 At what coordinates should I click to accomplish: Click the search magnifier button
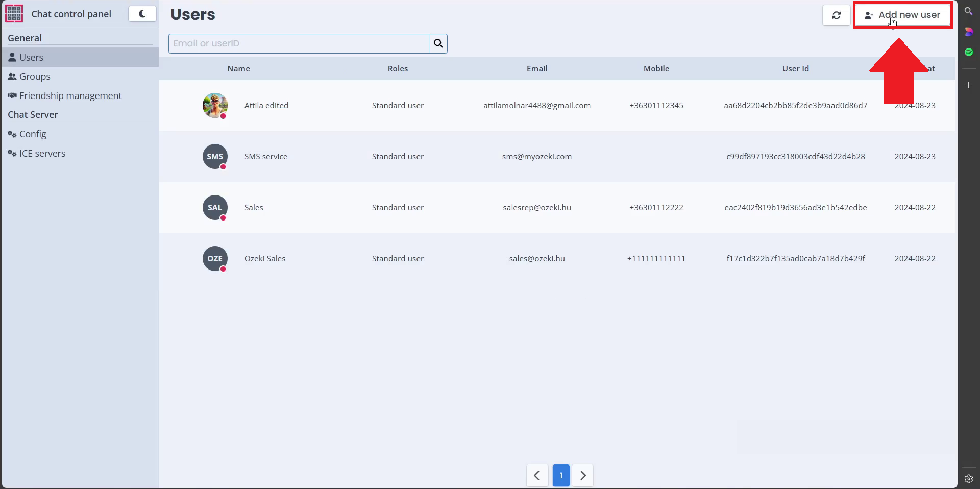[438, 43]
